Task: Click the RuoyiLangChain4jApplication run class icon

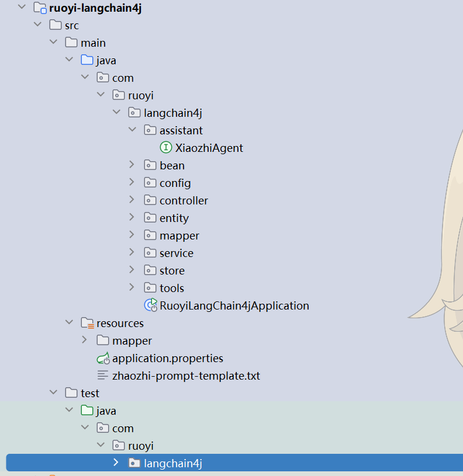Action: (x=151, y=305)
